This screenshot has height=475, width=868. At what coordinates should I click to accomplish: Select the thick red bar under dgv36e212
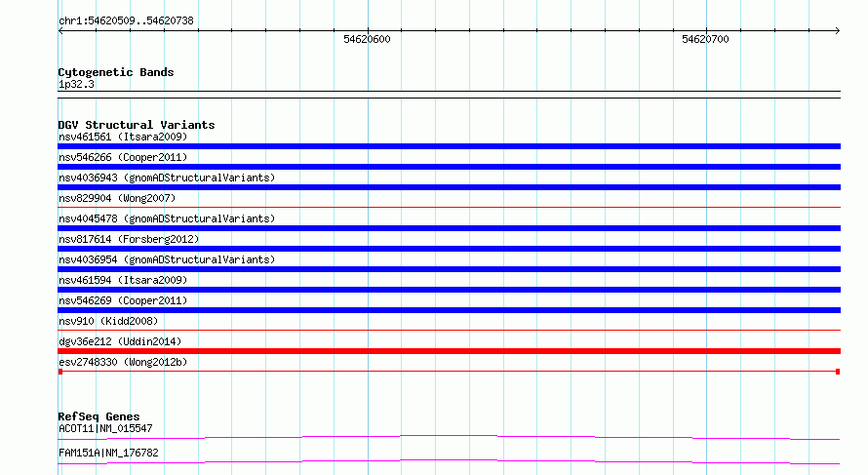coord(449,351)
